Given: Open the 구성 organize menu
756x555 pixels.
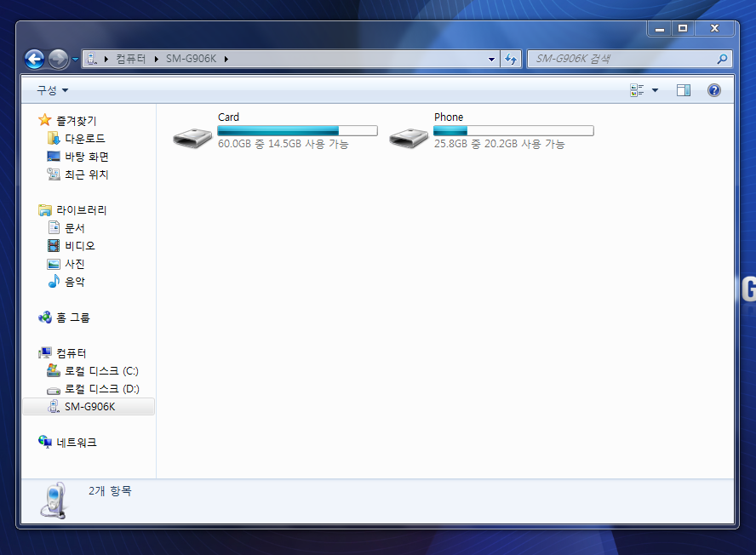Looking at the screenshot, I should [x=52, y=90].
